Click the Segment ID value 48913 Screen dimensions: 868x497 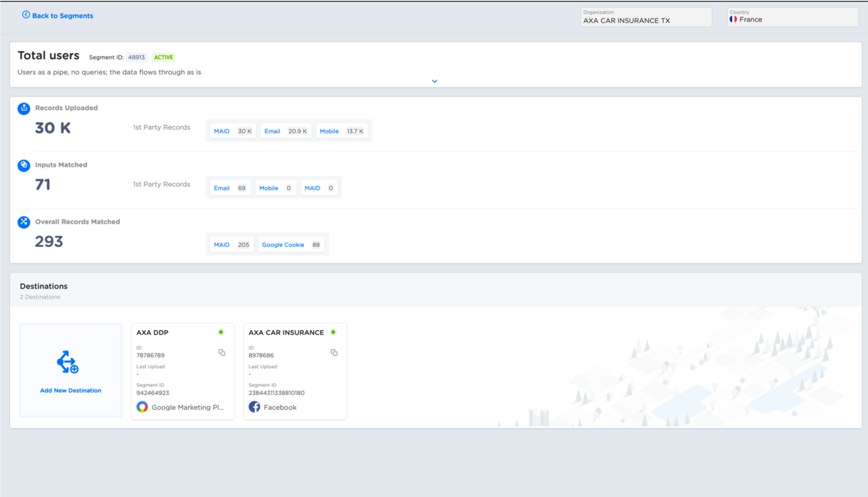[x=136, y=57]
